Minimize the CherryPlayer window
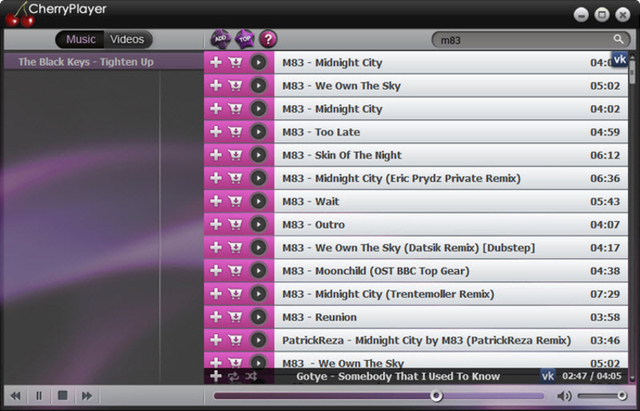This screenshot has width=640, height=411. 581,15
